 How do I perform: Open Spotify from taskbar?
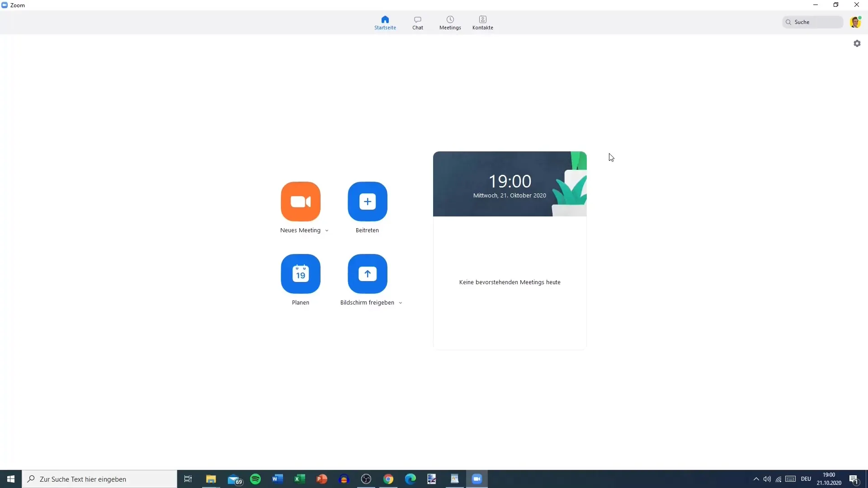click(255, 479)
